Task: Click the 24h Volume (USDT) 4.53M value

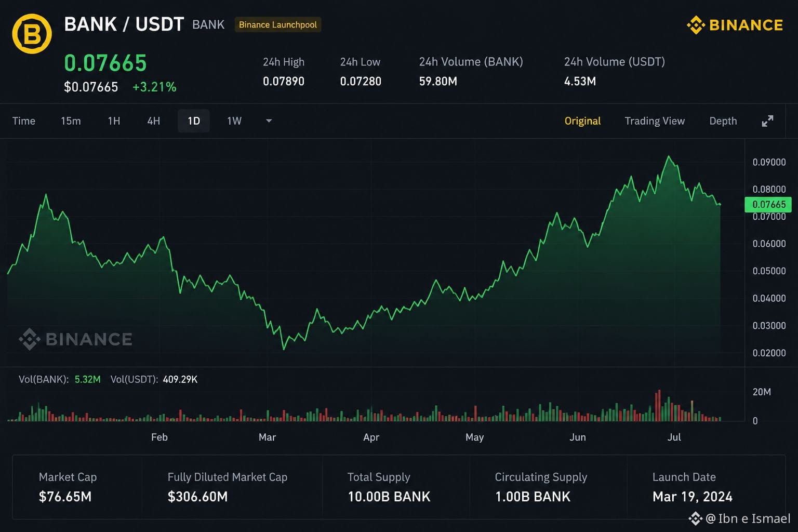Action: click(x=580, y=82)
